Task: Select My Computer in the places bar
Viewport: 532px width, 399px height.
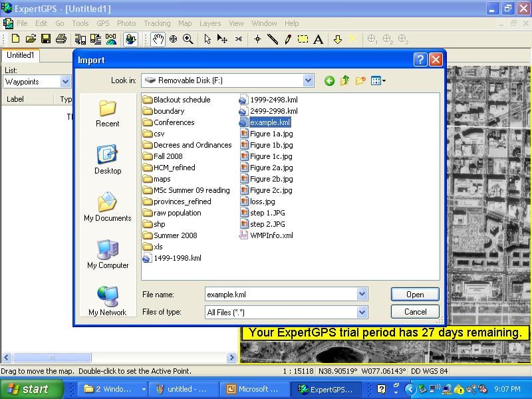Action: click(x=107, y=254)
